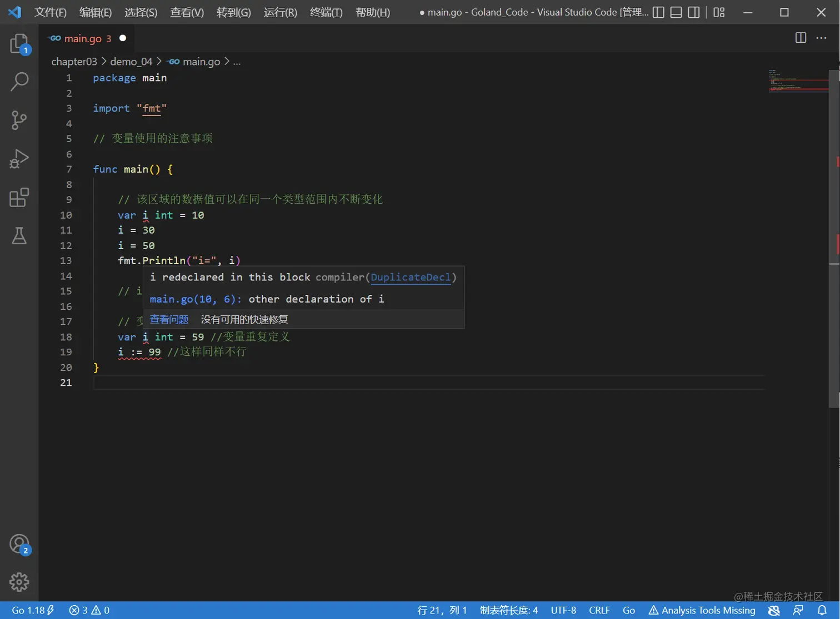Click 'i := 99' on line 19
Image resolution: width=840 pixels, height=619 pixels.
[x=139, y=352]
